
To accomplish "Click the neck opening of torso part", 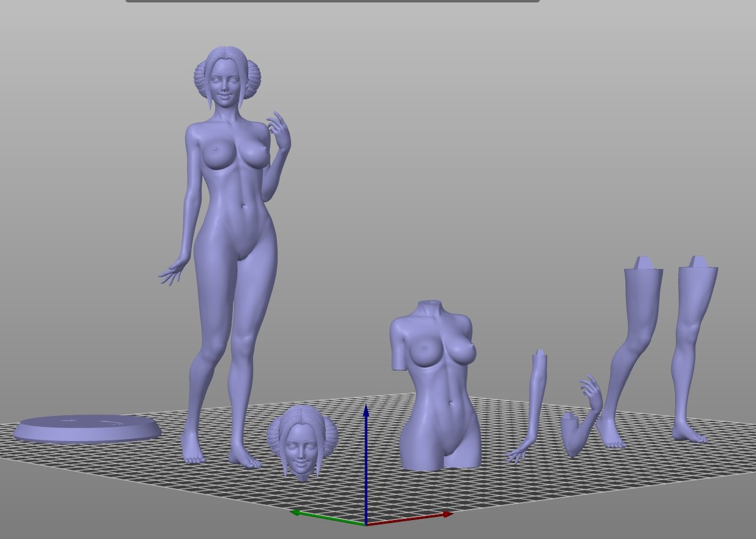I will (x=429, y=304).
